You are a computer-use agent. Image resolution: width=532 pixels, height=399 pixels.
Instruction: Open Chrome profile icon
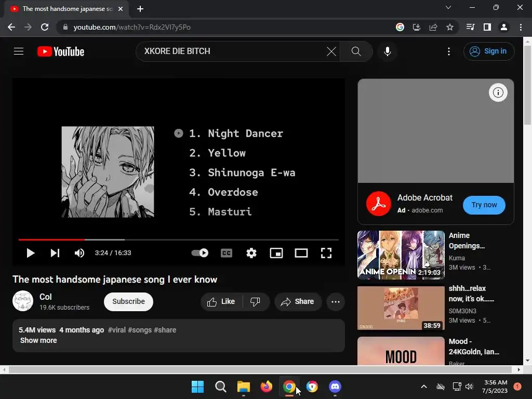(x=504, y=27)
